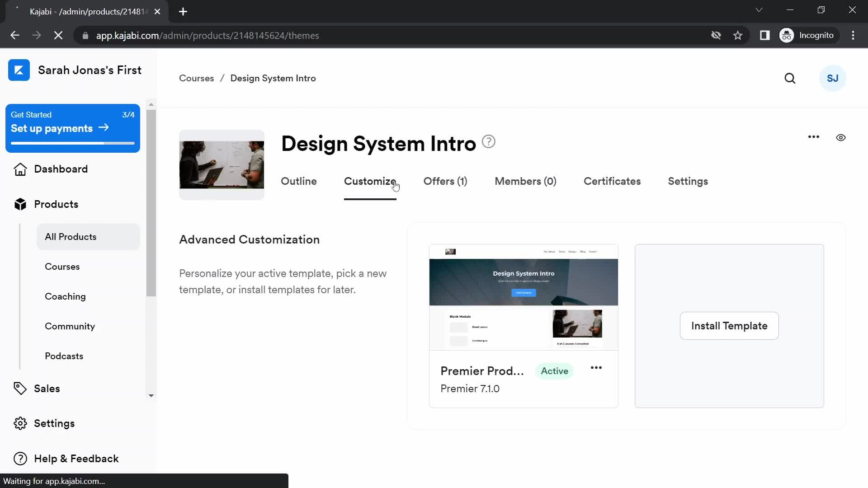
Task: Click Help & Feedback label
Action: [76, 459]
